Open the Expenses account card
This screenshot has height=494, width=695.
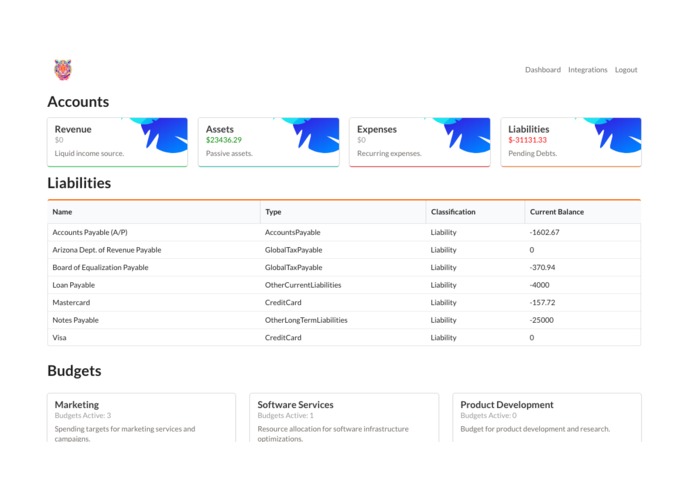[x=420, y=142]
